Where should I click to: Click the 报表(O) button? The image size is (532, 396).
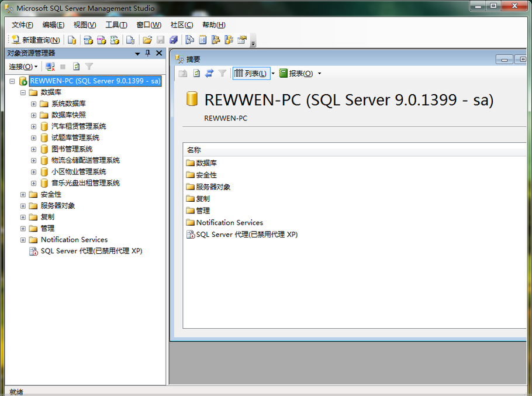click(296, 73)
